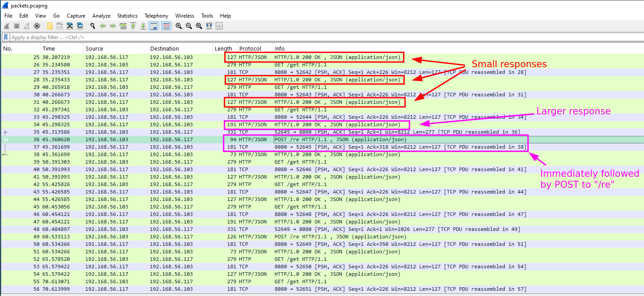
Task: Sort packets by the Protocol column header
Action: pos(250,49)
